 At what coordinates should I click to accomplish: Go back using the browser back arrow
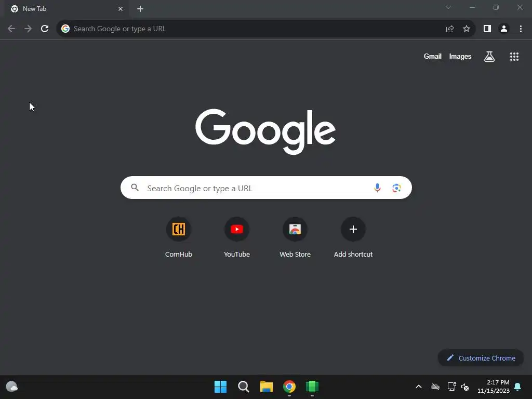(x=11, y=29)
